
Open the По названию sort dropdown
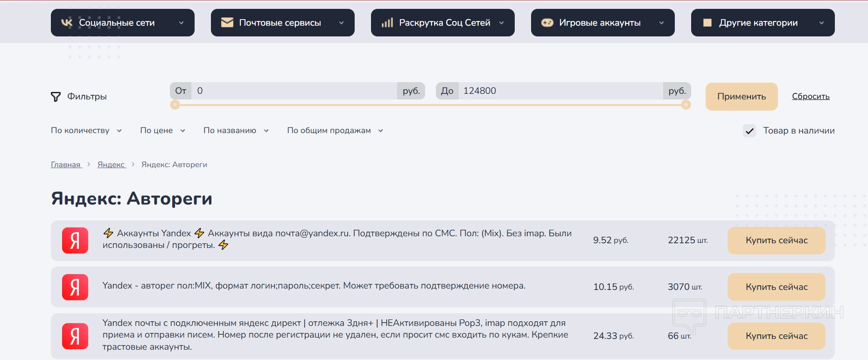point(236,131)
